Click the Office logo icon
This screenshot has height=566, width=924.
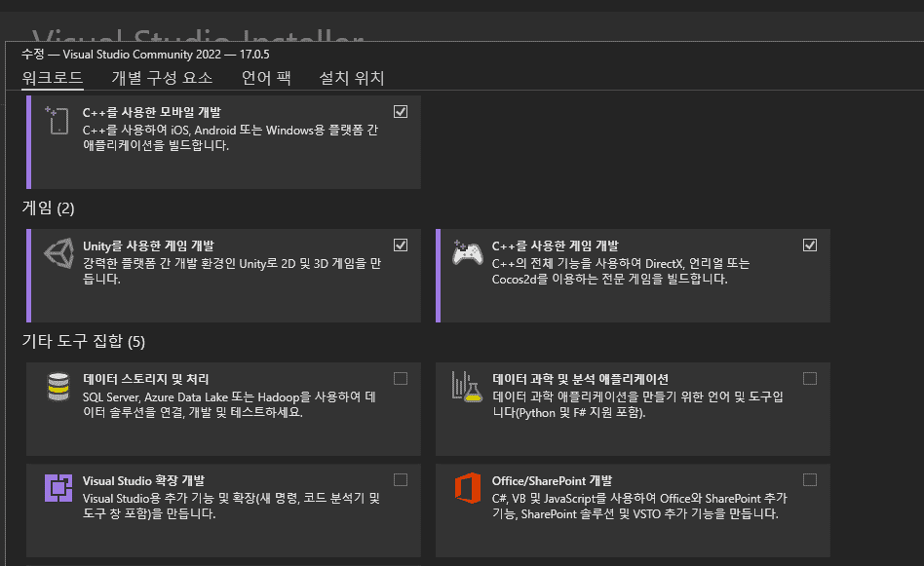(467, 488)
